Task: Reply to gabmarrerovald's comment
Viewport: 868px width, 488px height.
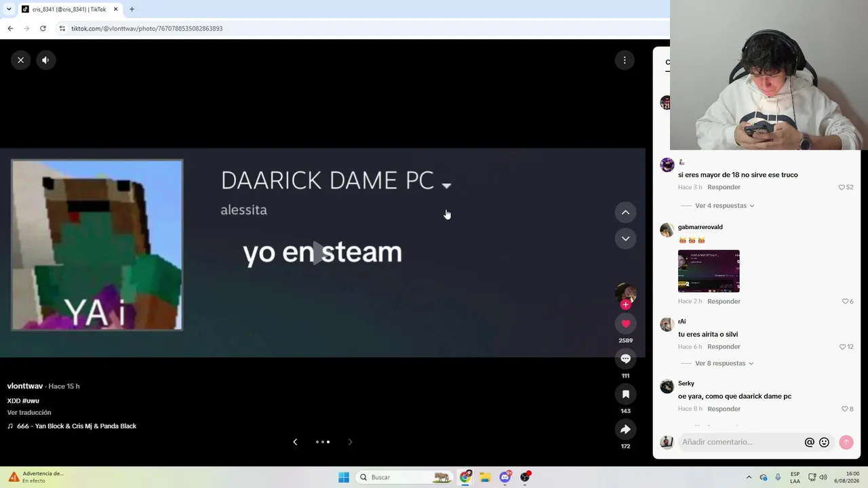Action: coord(724,302)
